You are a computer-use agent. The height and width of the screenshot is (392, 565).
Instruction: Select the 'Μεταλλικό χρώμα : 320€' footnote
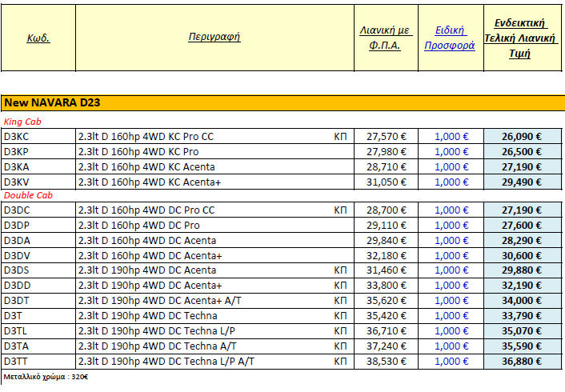(45, 376)
